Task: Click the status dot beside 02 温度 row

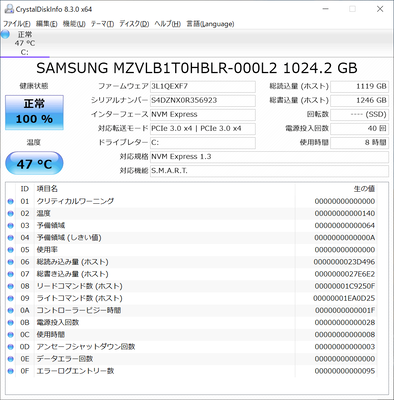Action: coord(10,213)
